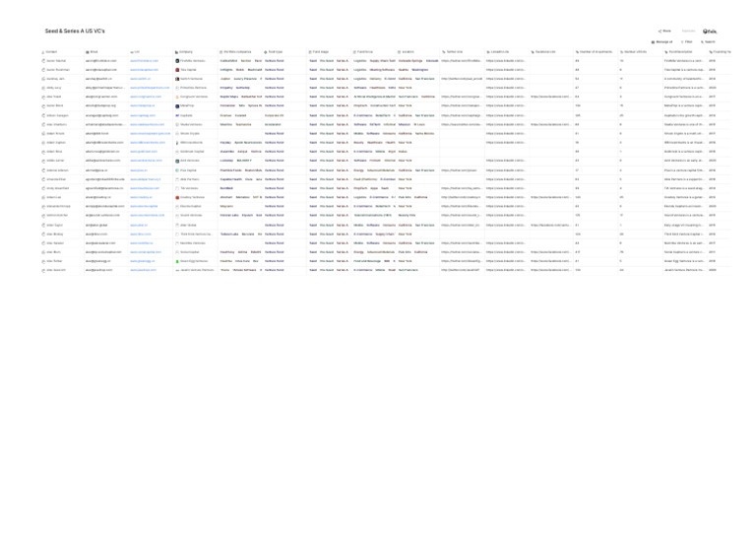
Task: Click the CapitalG company logo
Action: (177, 115)
